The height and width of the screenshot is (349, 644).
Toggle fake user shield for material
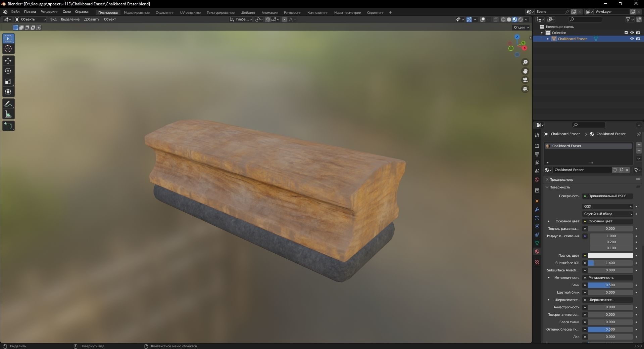[x=615, y=170]
